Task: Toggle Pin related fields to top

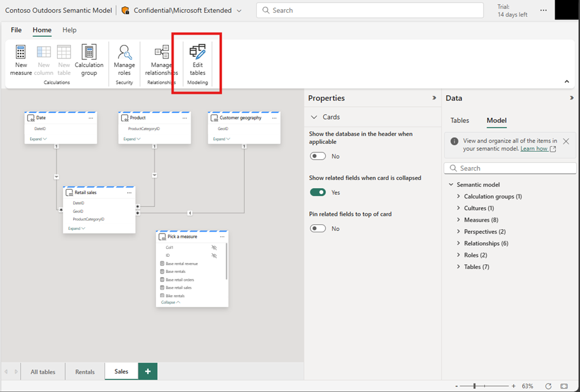Action: click(x=318, y=229)
